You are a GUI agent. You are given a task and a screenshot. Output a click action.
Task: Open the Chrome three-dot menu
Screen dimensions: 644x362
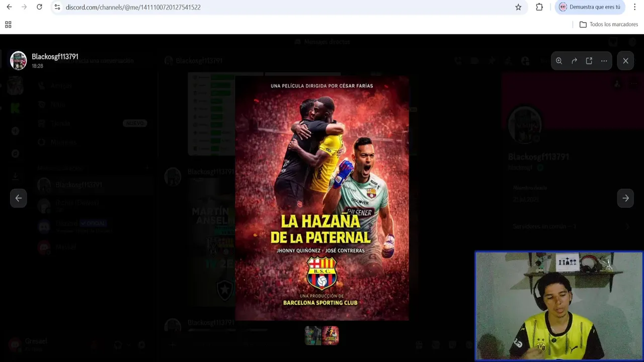tap(634, 7)
